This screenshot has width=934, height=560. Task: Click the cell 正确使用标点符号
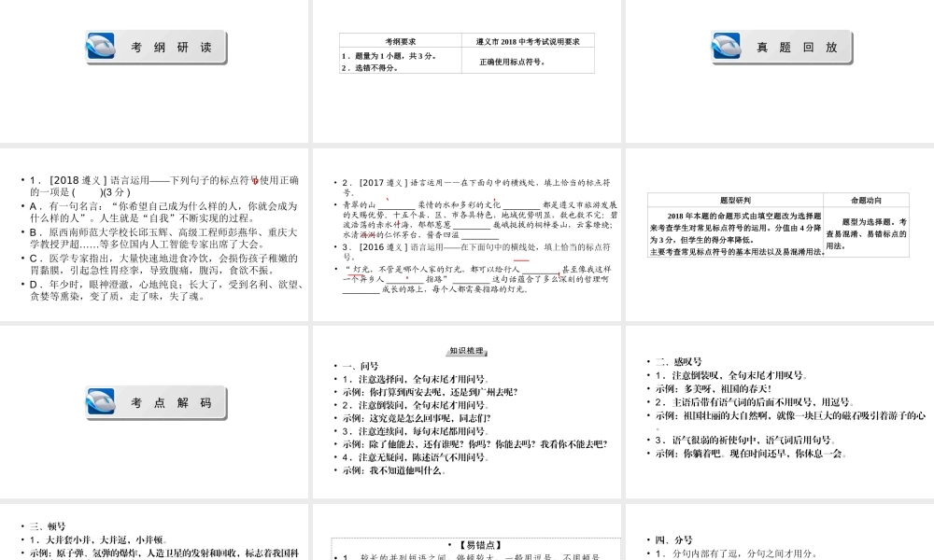click(512, 62)
